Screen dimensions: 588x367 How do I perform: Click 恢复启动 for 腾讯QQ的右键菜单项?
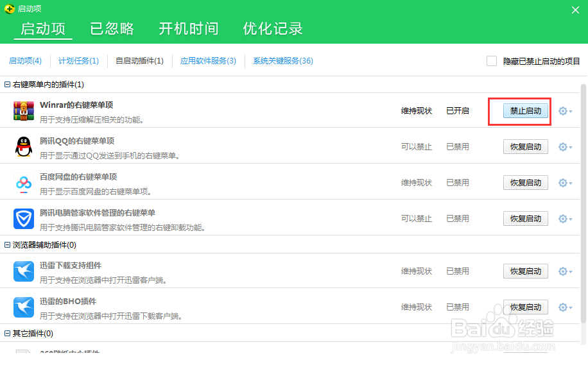point(525,147)
